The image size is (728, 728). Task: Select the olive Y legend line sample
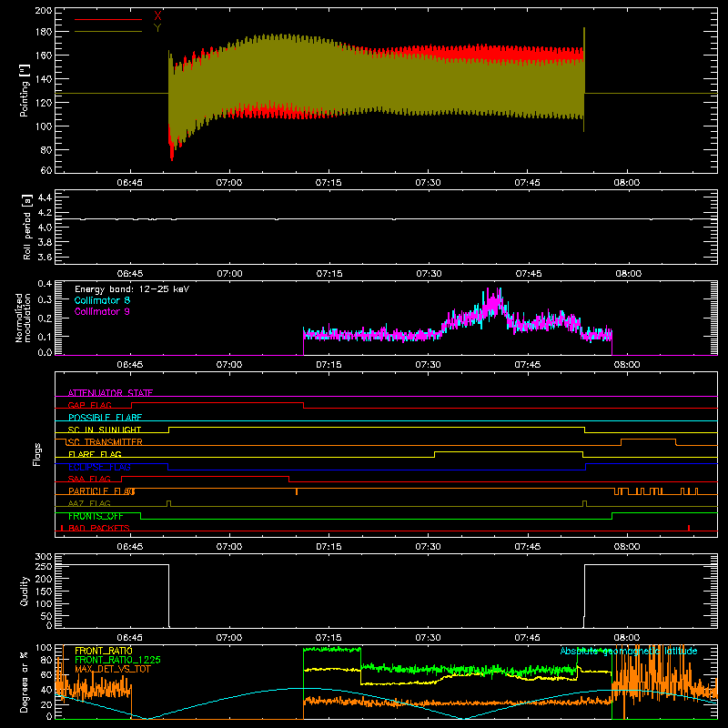click(x=108, y=31)
